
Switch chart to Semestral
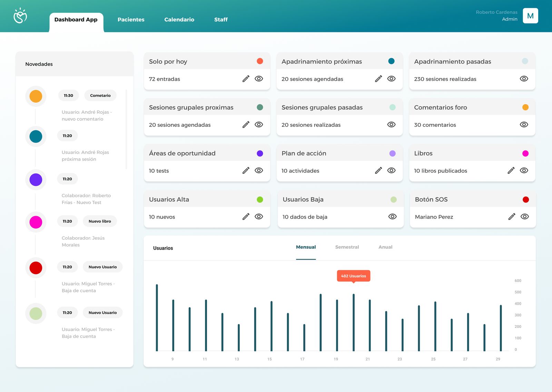tap(347, 247)
